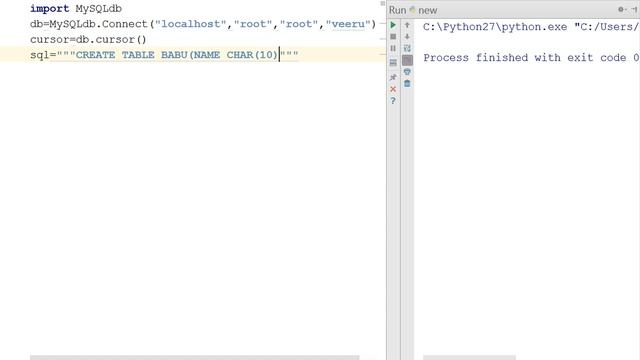Toggle scroll to end of console
Screen dimensions: 640x360
407,60
